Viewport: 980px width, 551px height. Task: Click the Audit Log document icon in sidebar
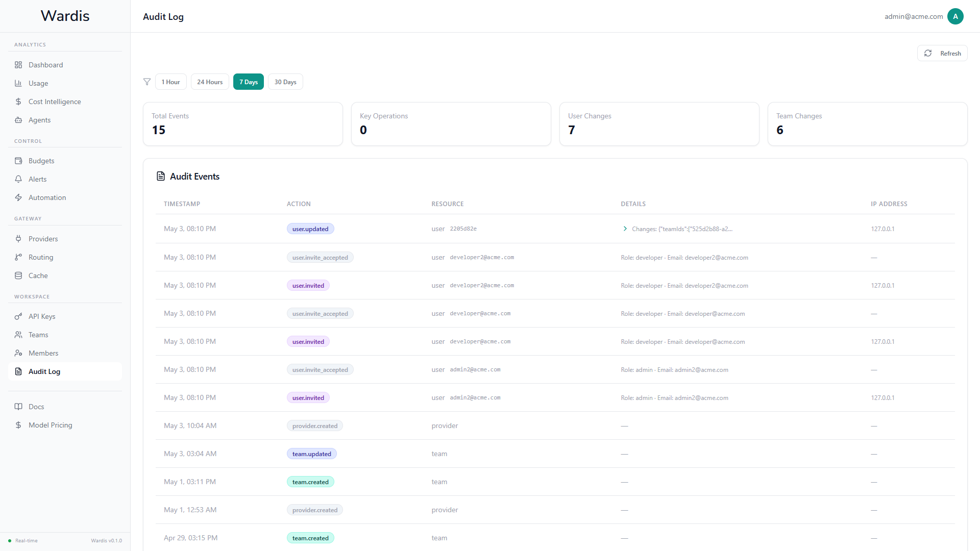(x=18, y=371)
